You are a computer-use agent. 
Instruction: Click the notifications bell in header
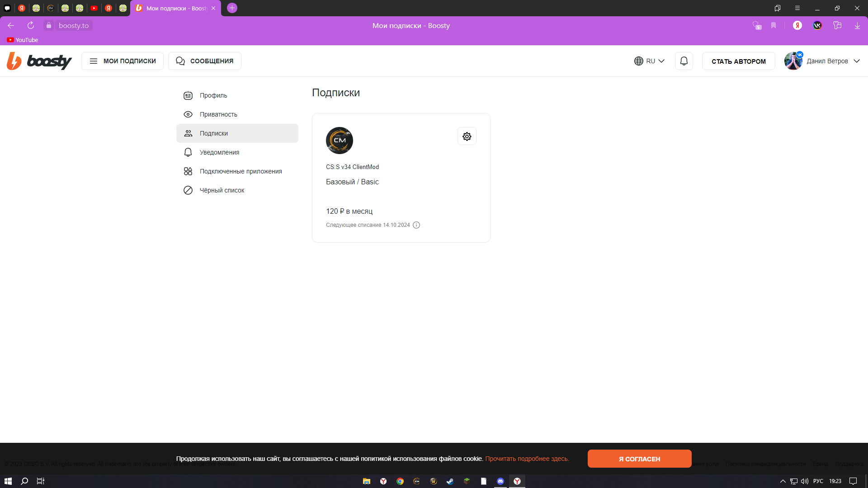(x=684, y=61)
